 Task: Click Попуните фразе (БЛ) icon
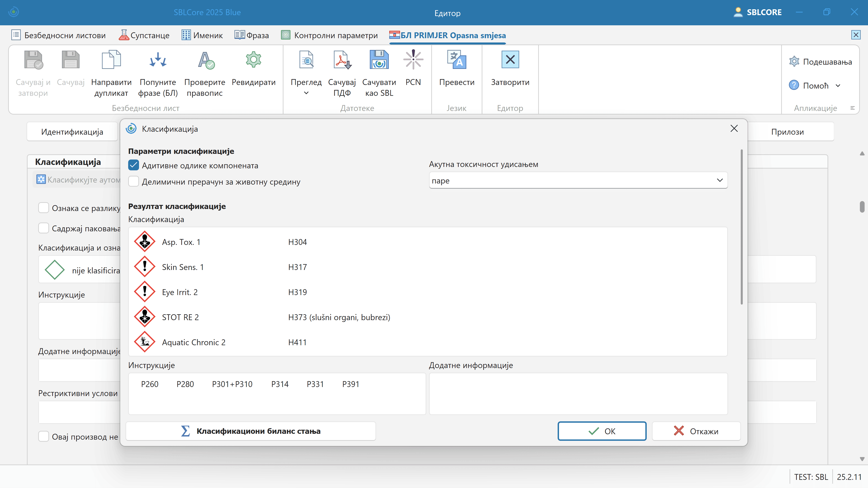pyautogui.click(x=158, y=60)
